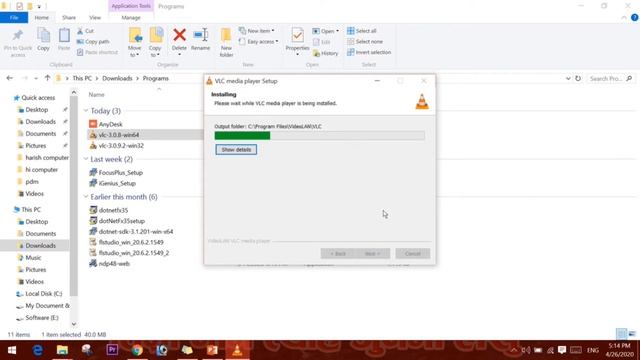Click the Up one level arrow
Screen dimensions: 640x360
click(47, 78)
